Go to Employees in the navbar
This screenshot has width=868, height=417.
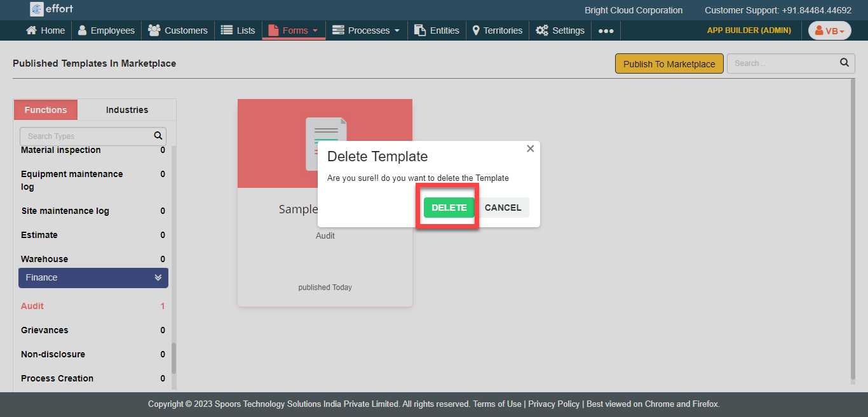point(106,30)
